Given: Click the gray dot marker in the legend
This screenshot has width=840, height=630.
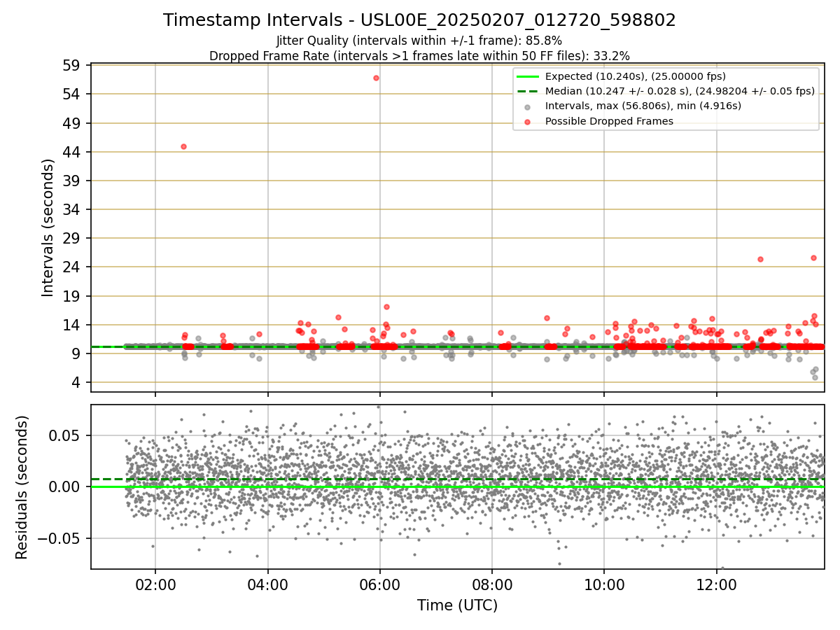Looking at the screenshot, I should [x=528, y=106].
